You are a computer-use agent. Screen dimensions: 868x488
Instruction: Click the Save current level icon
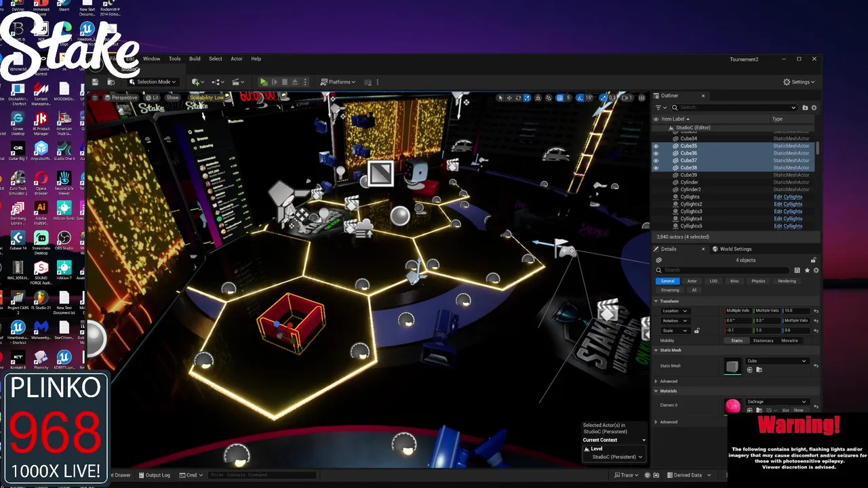[96, 82]
